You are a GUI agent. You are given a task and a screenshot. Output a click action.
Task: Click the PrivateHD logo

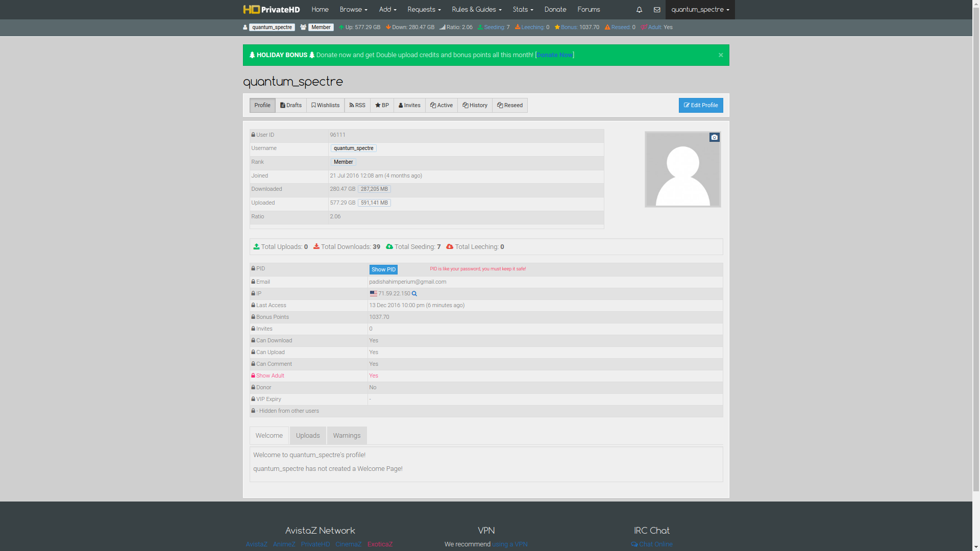(x=272, y=10)
